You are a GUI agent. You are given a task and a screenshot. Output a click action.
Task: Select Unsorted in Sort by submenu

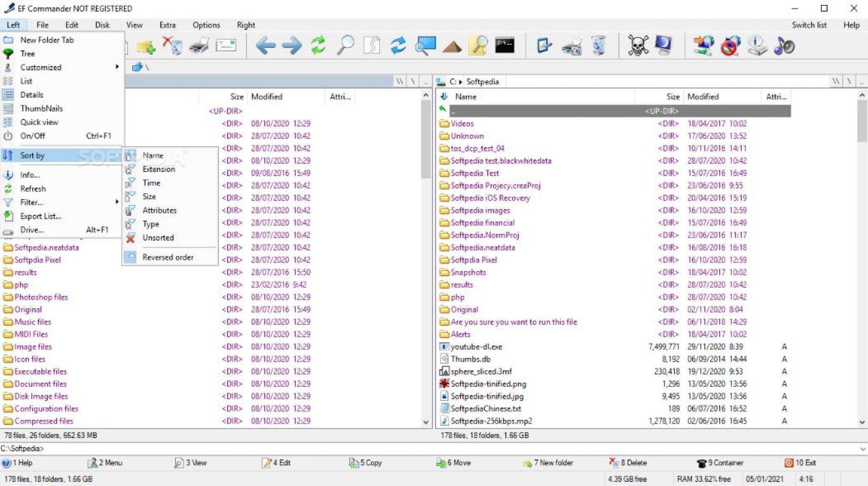pos(158,238)
